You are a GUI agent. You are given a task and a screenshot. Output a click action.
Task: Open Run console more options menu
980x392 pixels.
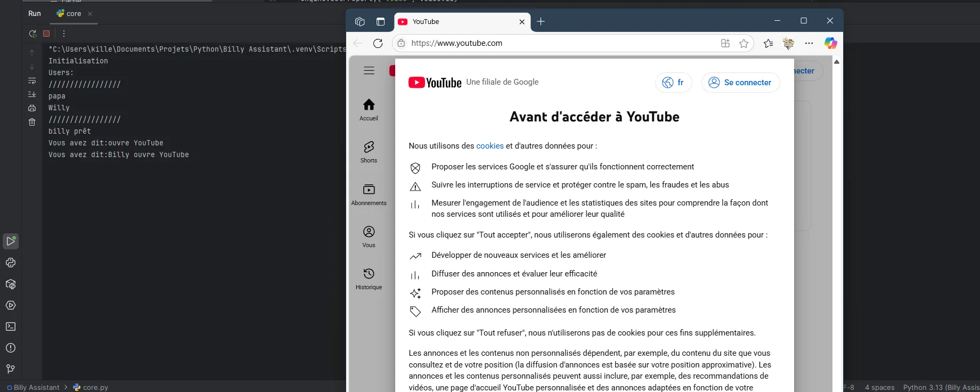(x=64, y=34)
